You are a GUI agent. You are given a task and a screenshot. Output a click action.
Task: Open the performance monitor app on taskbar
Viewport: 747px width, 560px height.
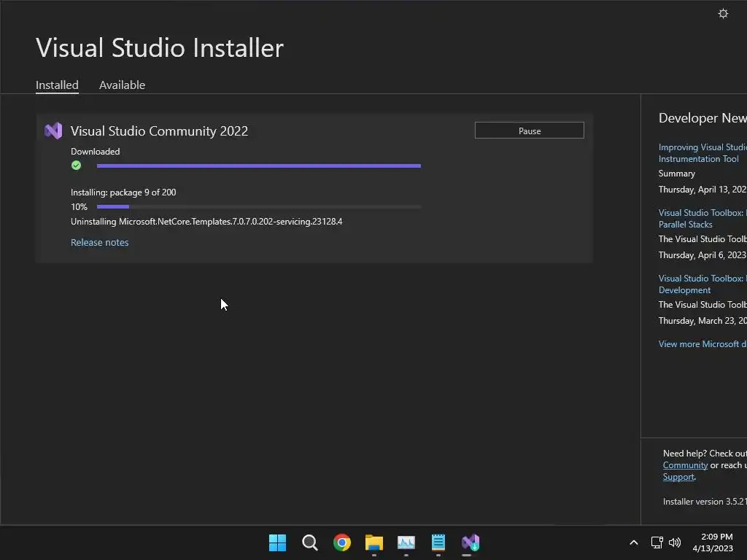pyautogui.click(x=406, y=542)
